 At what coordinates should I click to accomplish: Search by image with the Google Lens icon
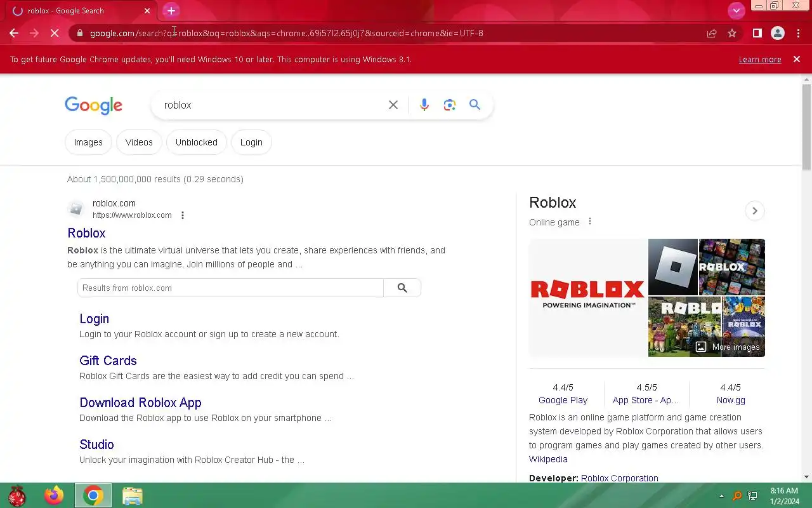click(450, 105)
